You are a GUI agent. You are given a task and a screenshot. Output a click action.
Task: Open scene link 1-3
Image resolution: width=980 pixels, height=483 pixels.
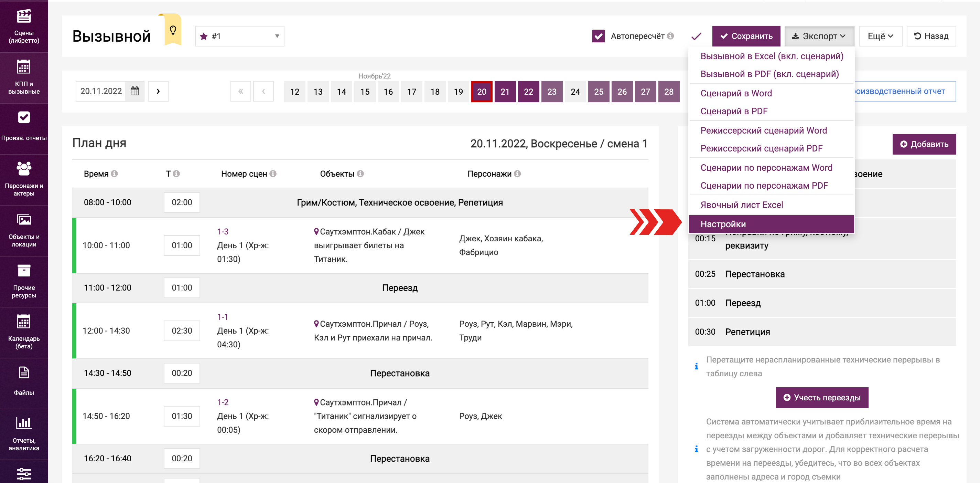[223, 231]
